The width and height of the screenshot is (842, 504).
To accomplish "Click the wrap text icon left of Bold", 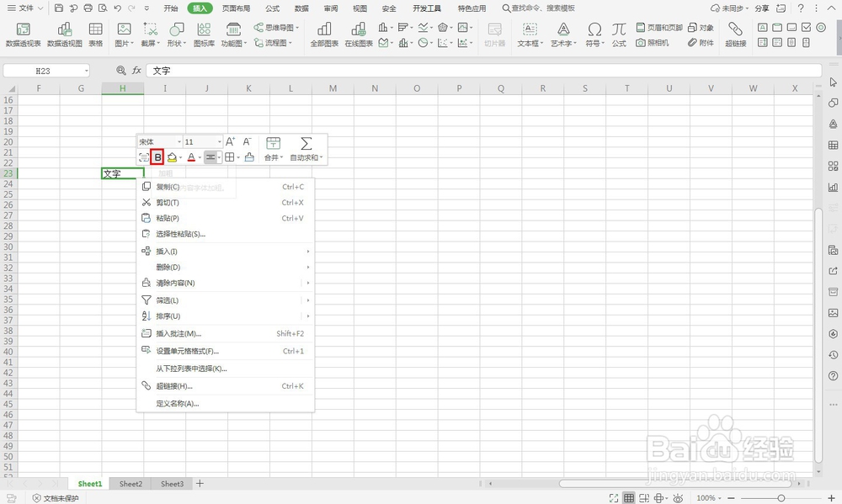I will (144, 157).
